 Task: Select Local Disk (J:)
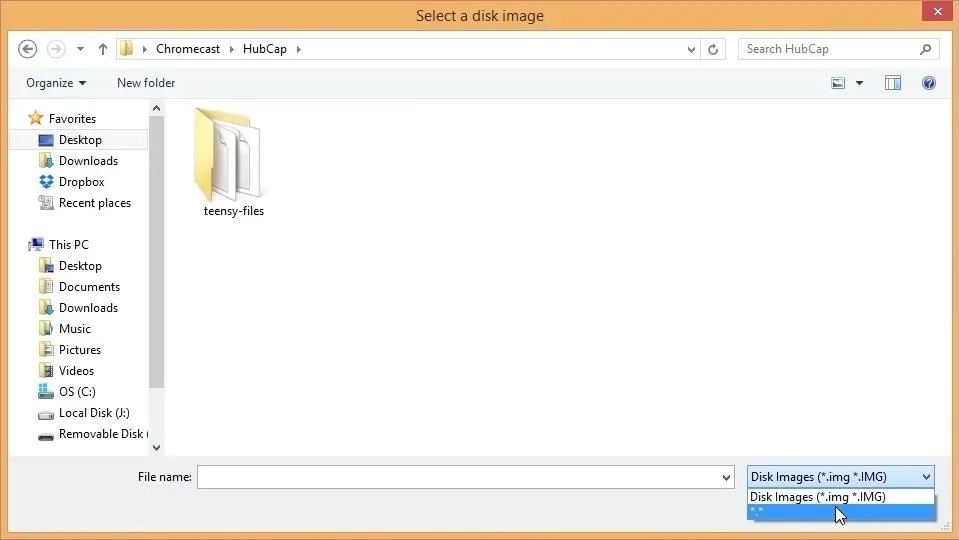[x=94, y=413]
